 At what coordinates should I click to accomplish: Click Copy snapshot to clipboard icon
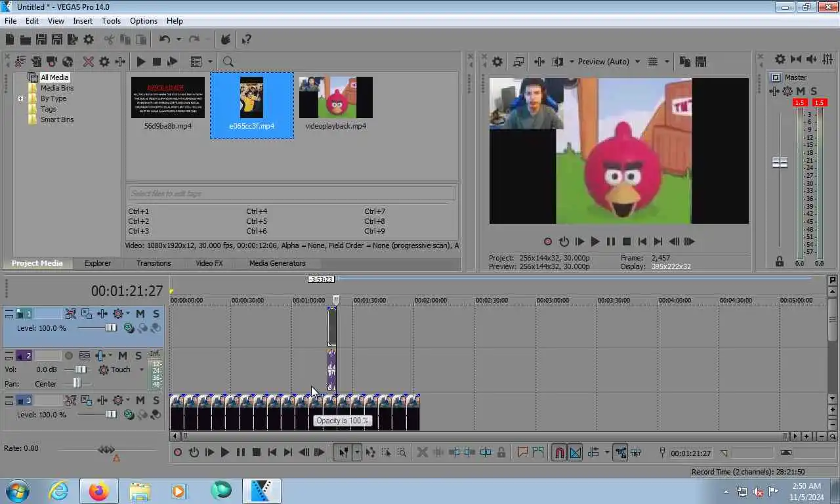click(x=684, y=62)
